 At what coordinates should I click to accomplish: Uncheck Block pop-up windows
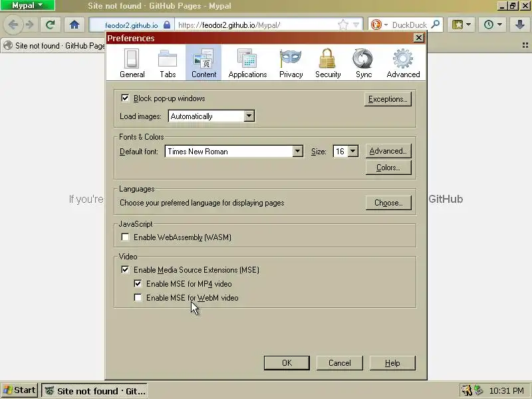tap(125, 98)
